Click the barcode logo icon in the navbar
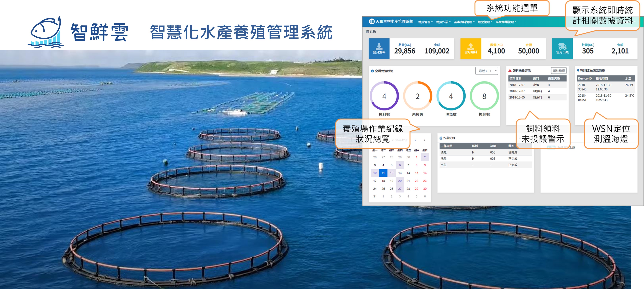The height and width of the screenshot is (289, 644). pos(372,22)
